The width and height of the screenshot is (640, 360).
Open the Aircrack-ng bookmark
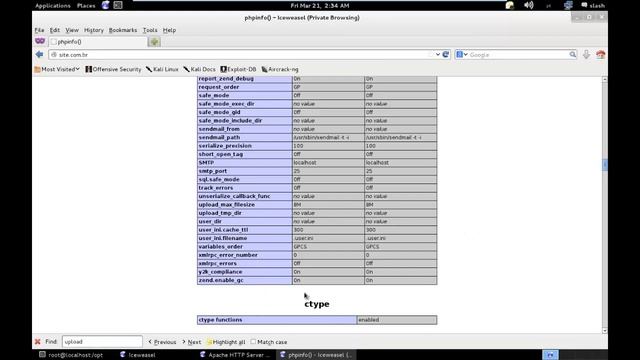(280, 69)
